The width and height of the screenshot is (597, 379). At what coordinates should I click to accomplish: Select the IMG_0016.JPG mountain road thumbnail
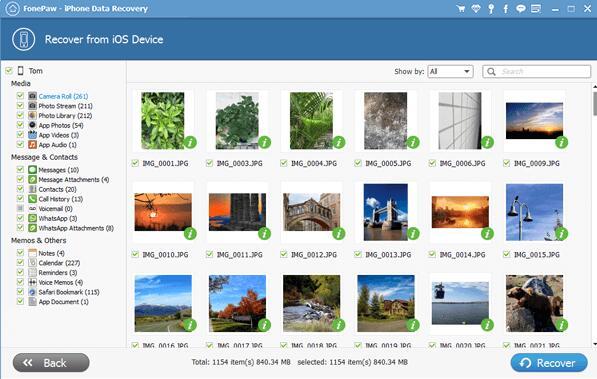[163, 303]
